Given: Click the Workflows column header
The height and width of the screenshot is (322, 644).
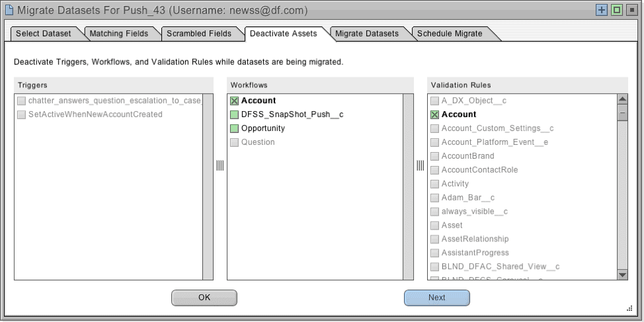Looking at the screenshot, I should 321,85.
